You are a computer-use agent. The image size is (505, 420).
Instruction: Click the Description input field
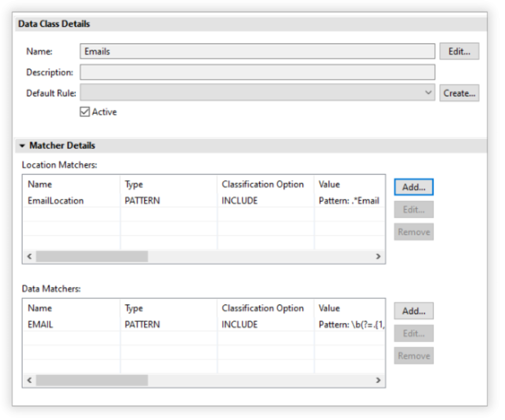[255, 72]
